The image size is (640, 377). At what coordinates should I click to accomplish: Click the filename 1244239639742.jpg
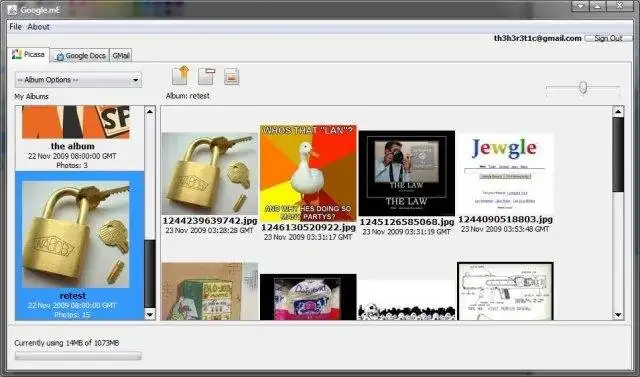(x=210, y=221)
